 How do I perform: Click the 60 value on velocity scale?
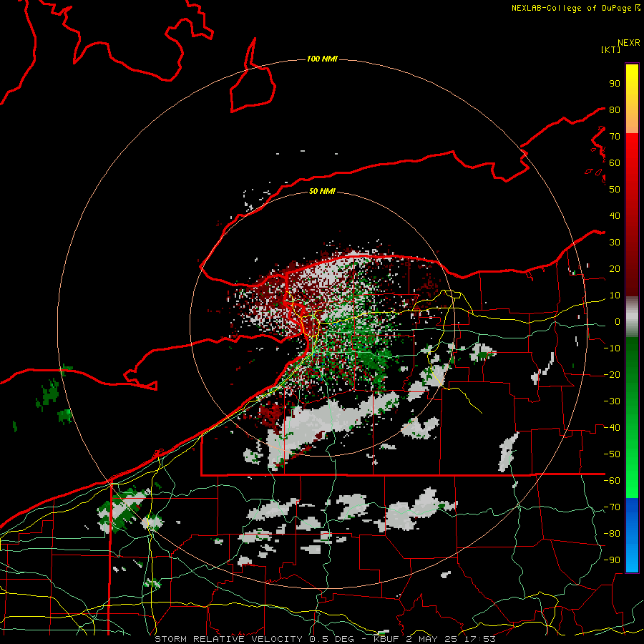tap(615, 163)
